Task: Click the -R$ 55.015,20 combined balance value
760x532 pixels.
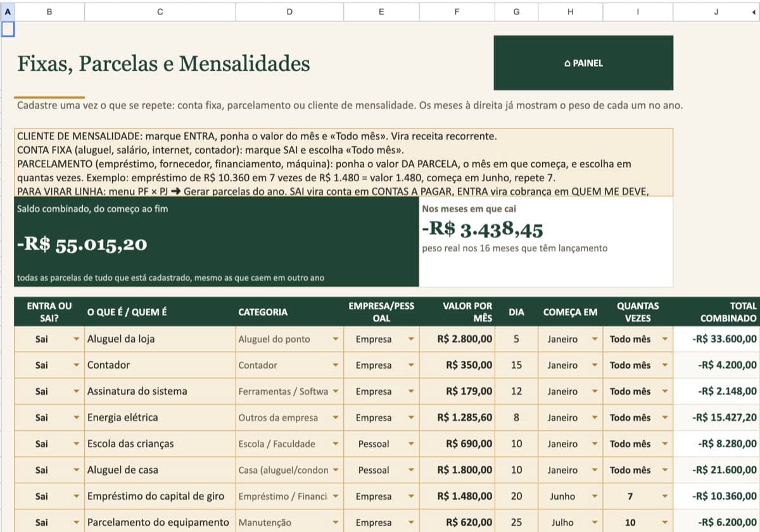Action: click(x=82, y=244)
